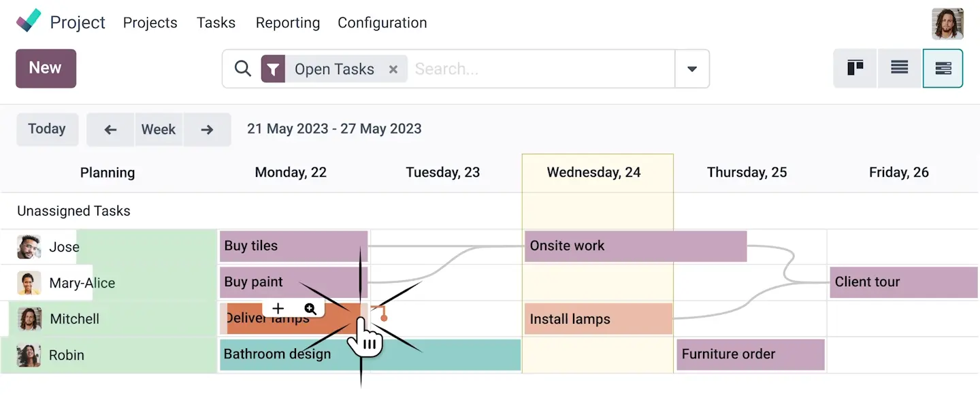Click the Project app logo
The height and width of the screenshot is (404, 980).
click(x=29, y=22)
